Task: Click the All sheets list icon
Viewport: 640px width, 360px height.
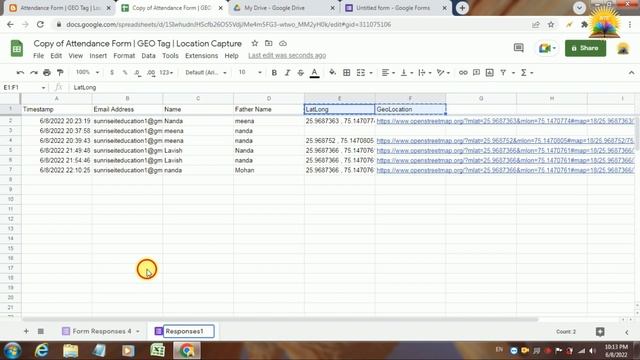Action: tap(41, 331)
